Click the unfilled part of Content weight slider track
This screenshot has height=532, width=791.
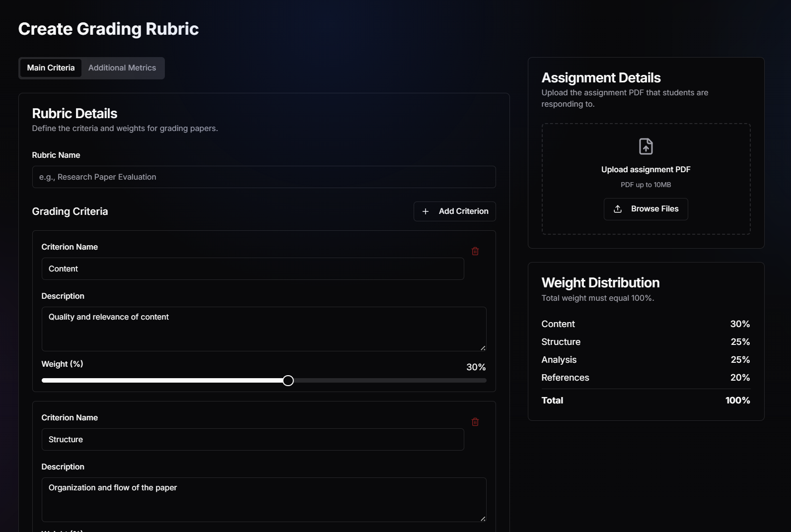[x=390, y=381]
